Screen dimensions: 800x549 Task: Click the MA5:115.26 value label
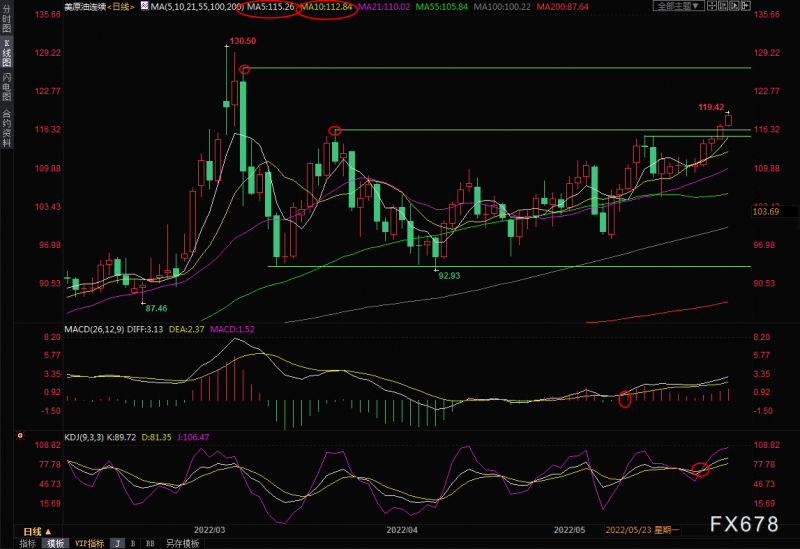(x=270, y=7)
